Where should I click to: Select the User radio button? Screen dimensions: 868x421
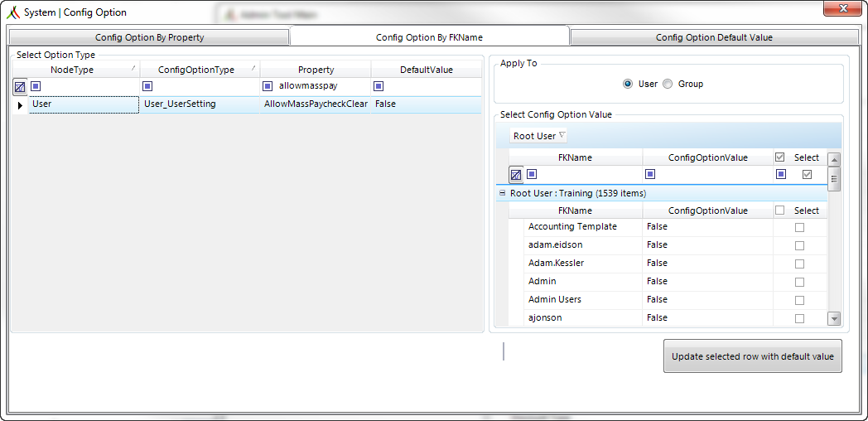[628, 84]
